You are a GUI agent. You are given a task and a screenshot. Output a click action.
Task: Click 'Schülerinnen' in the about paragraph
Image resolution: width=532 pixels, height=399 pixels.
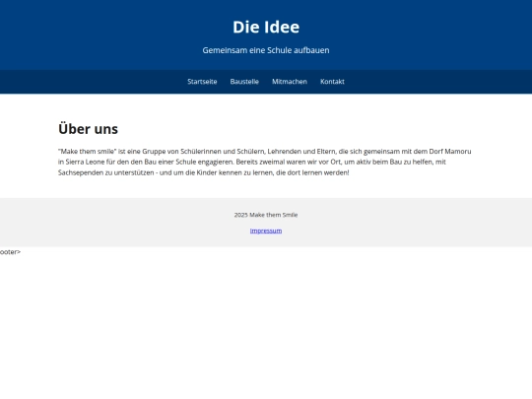click(201, 152)
